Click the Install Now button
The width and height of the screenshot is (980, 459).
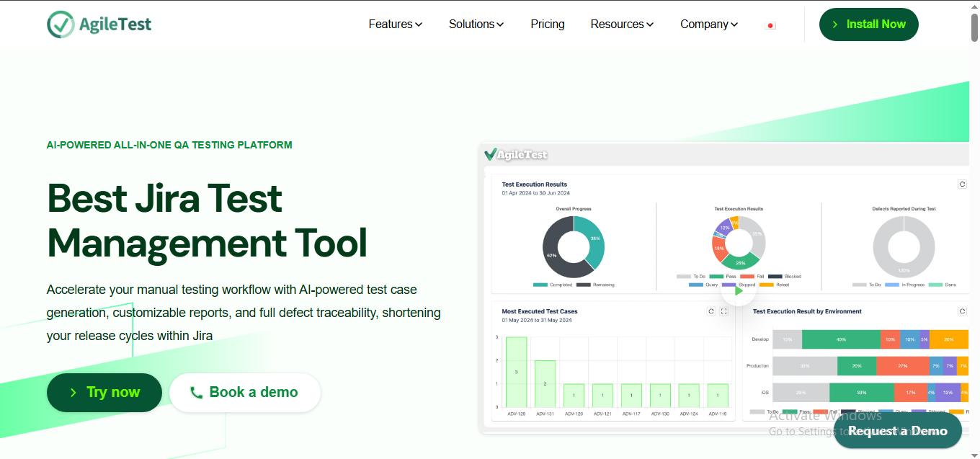click(868, 24)
